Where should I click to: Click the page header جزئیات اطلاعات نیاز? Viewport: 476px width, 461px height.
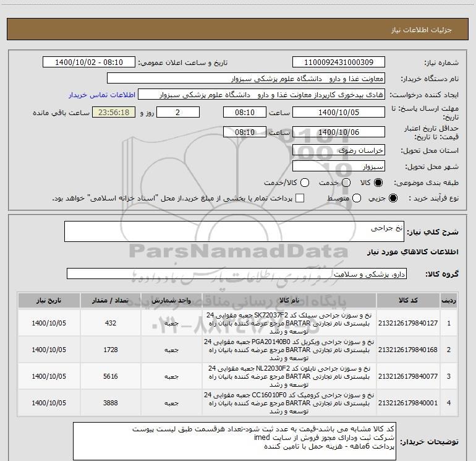[422, 30]
